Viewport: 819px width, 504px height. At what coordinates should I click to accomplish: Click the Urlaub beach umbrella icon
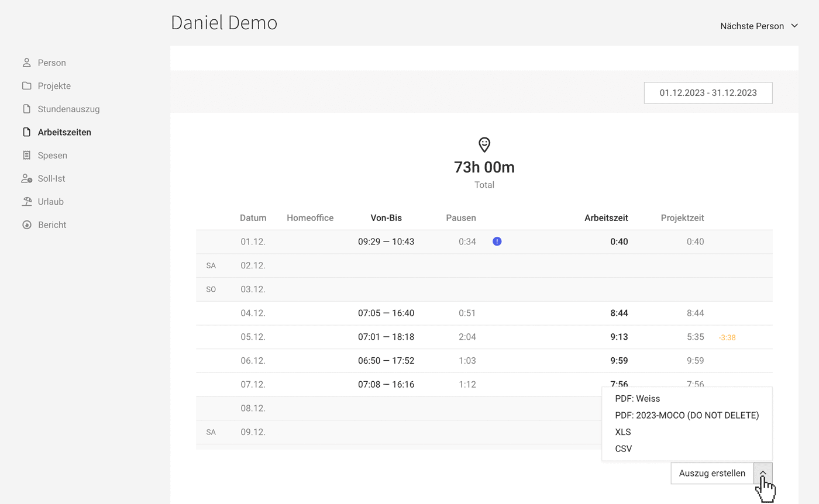(27, 202)
